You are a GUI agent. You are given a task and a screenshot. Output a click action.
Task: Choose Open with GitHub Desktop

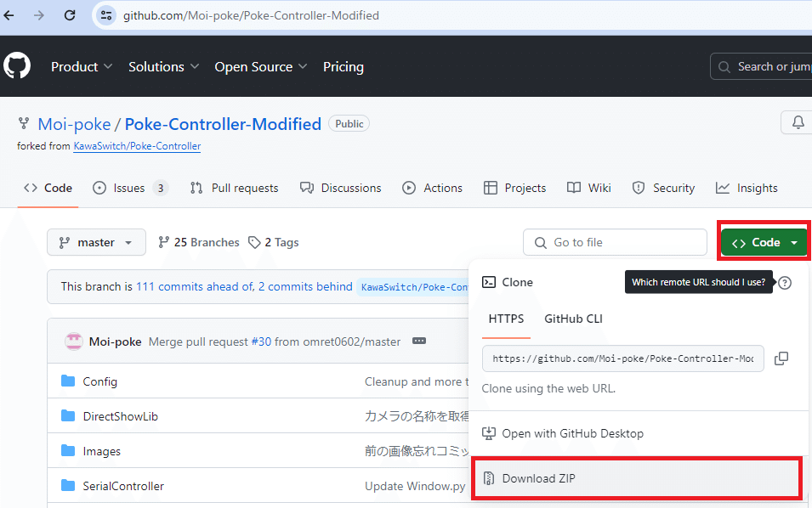640,433
